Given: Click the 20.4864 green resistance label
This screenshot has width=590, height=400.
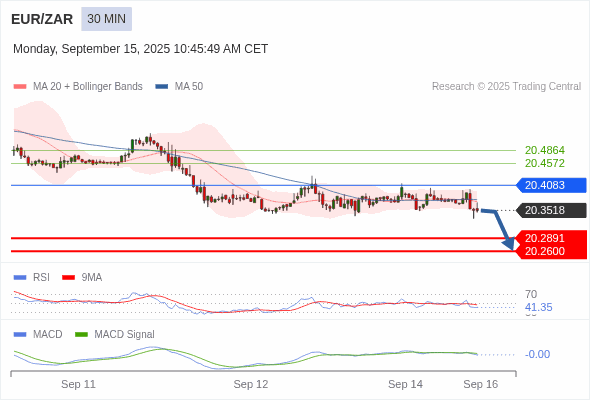Looking at the screenshot, I should (x=544, y=150).
